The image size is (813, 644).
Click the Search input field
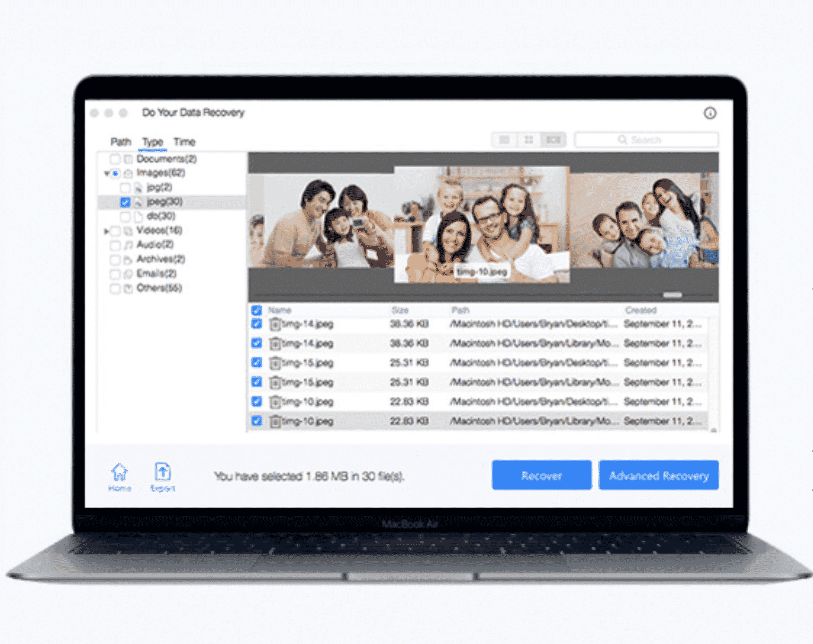(x=646, y=140)
